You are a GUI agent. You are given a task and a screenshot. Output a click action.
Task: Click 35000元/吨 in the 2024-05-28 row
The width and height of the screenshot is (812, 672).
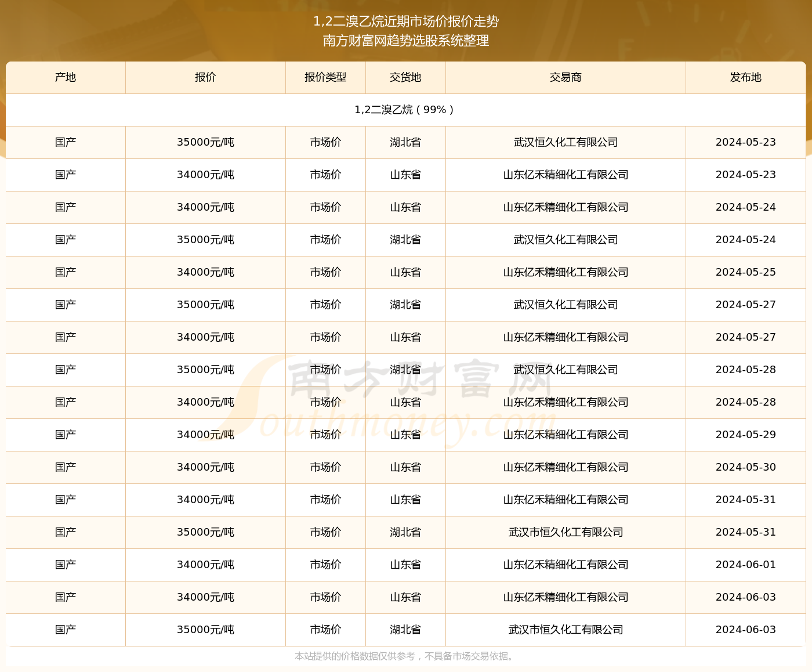205,370
